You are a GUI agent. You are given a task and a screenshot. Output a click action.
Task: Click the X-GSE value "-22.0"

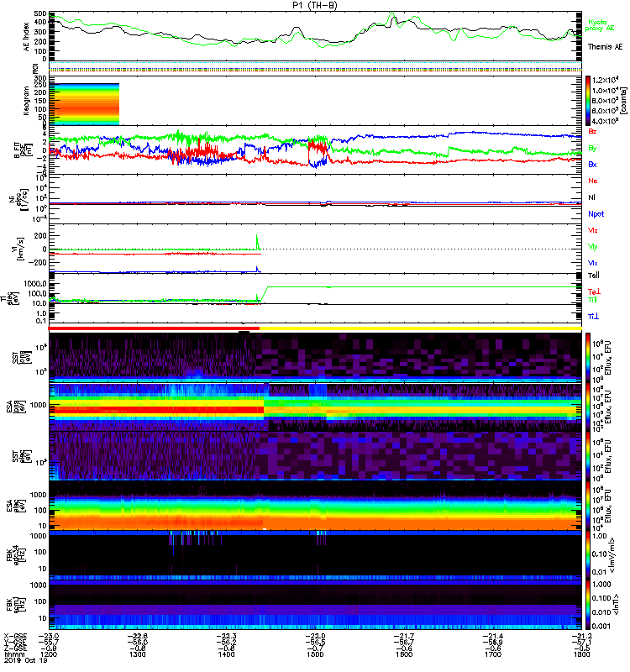[315, 636]
